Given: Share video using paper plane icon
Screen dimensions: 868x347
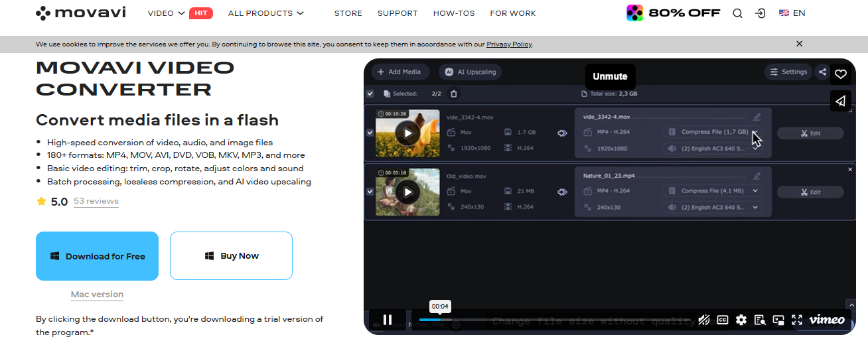Looking at the screenshot, I should pos(840,101).
